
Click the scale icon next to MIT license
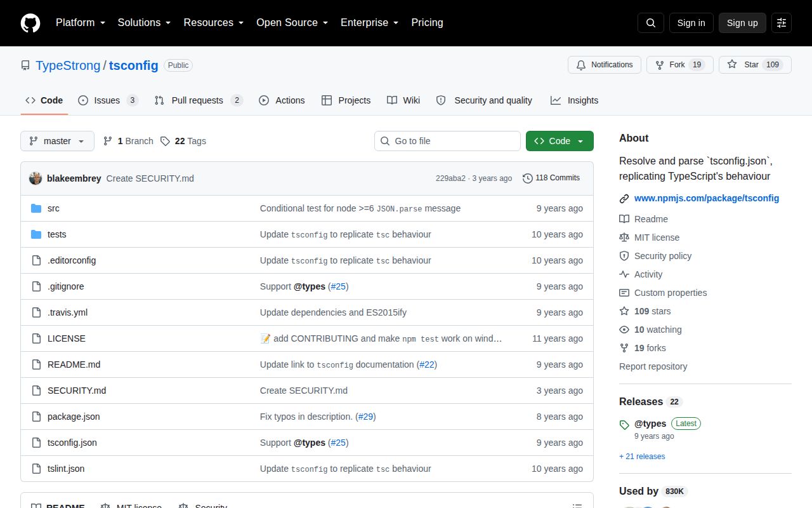(624, 237)
